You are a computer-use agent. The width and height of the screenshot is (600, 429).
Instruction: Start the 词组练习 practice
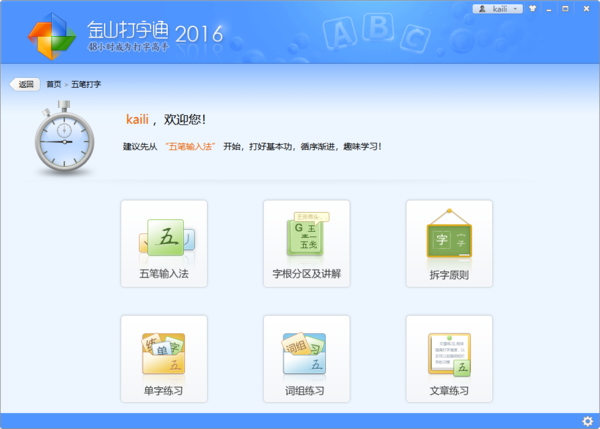point(306,359)
